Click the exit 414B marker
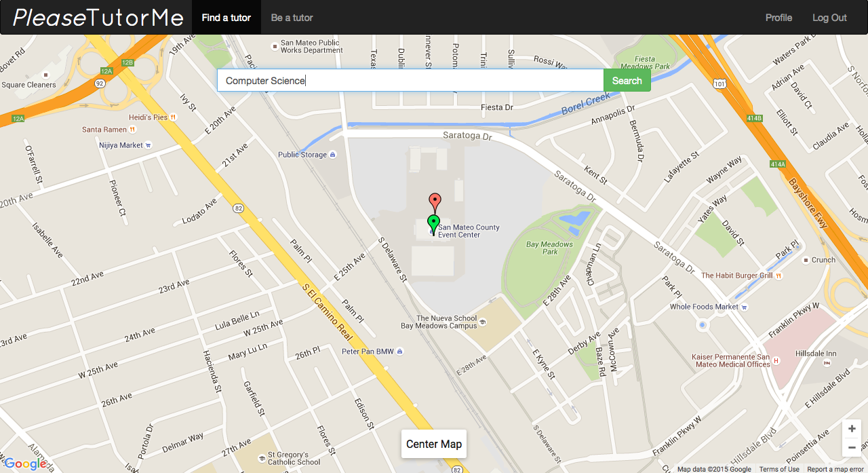 (x=755, y=118)
